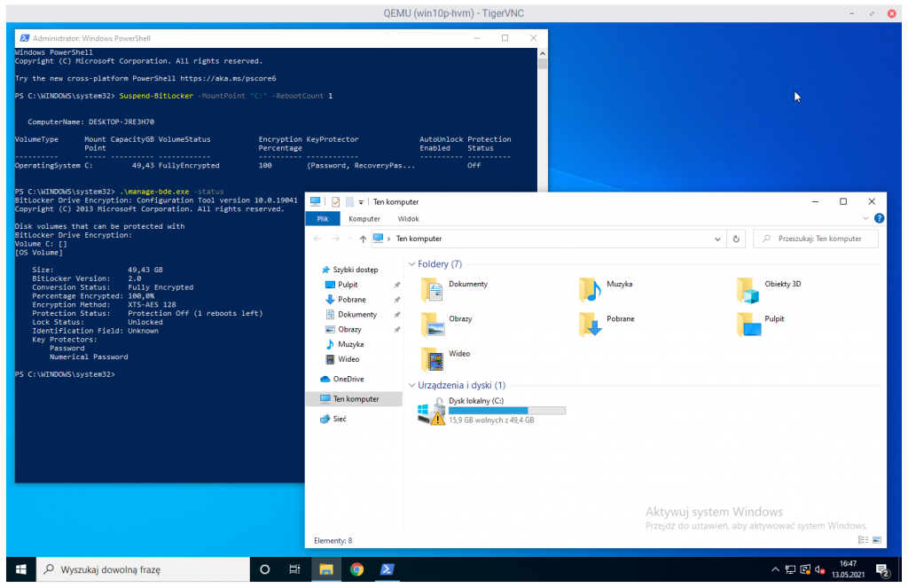
Task: Collapse the Urządzenia i dyski (1) group
Action: (411, 385)
